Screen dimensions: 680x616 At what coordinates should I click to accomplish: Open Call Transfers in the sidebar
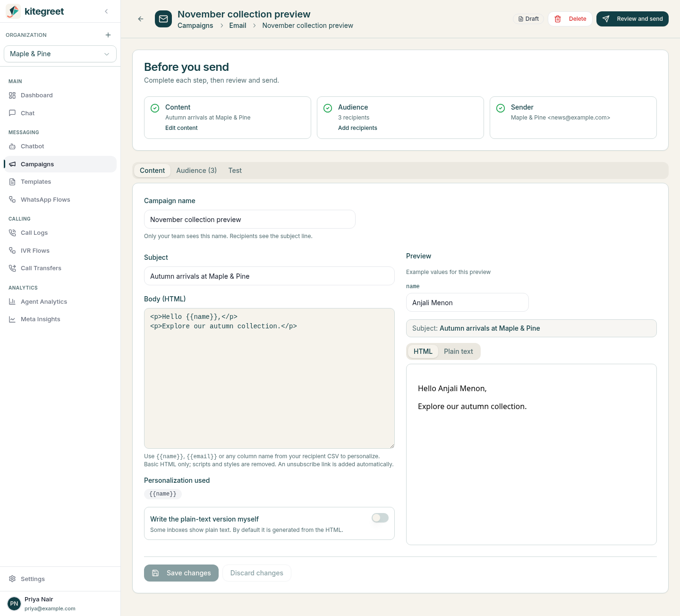(60, 268)
